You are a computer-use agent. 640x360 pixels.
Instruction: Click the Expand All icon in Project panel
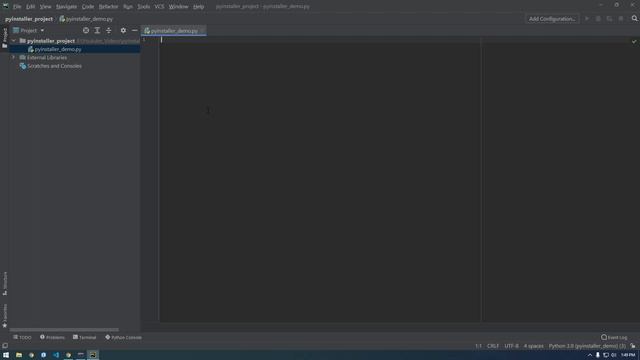click(97, 30)
